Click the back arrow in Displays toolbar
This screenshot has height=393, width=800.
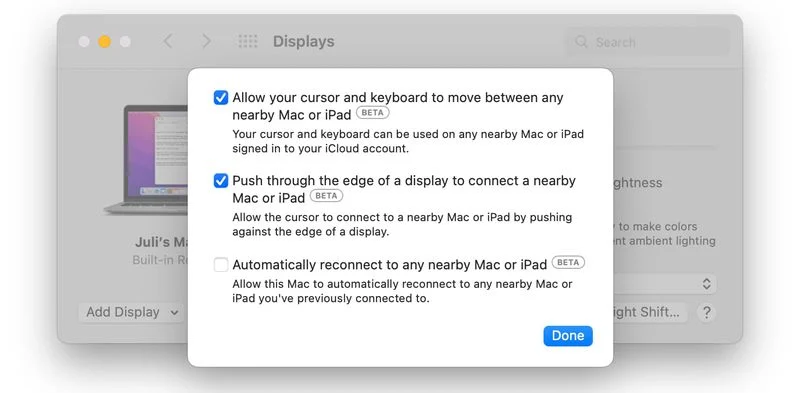point(167,41)
